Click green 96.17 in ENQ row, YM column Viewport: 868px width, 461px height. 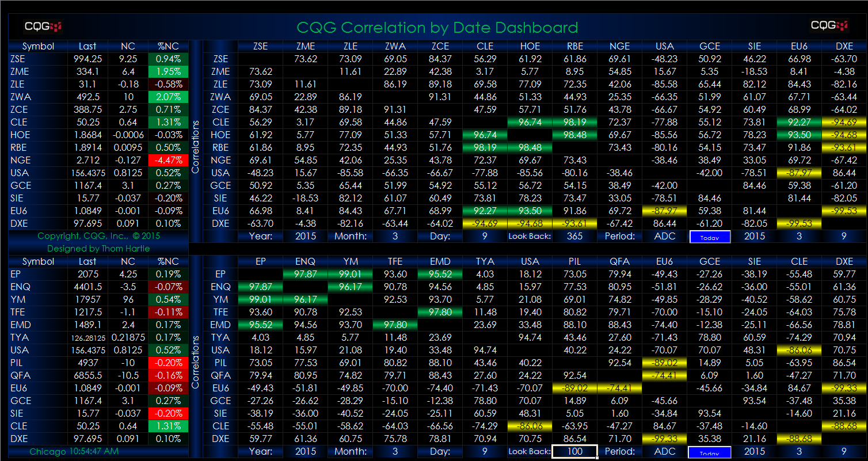pos(351,287)
